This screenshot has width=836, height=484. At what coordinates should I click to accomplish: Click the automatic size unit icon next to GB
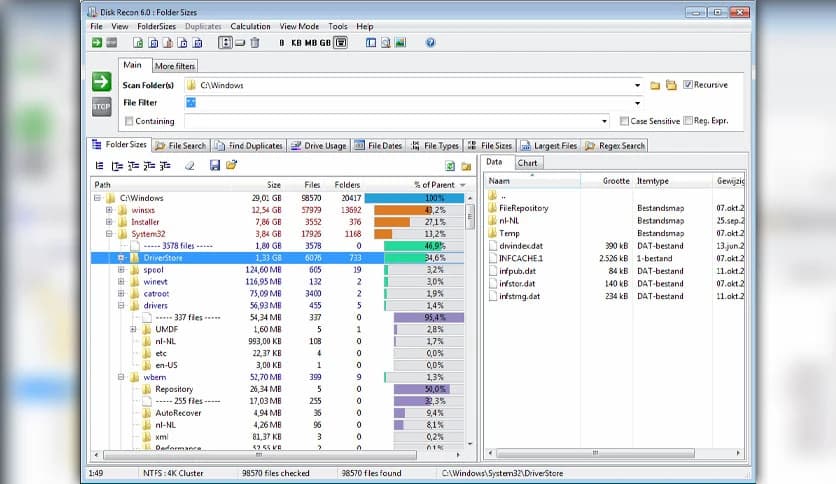pyautogui.click(x=341, y=43)
